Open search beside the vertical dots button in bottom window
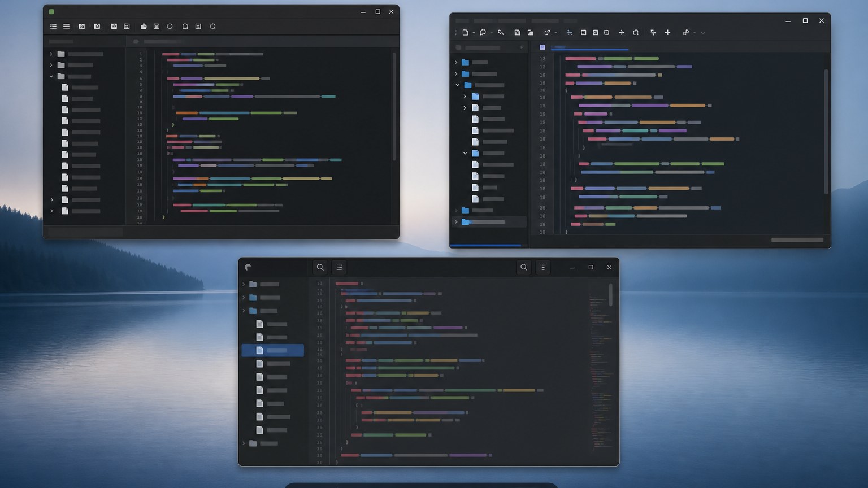The width and height of the screenshot is (868, 488). tap(524, 267)
